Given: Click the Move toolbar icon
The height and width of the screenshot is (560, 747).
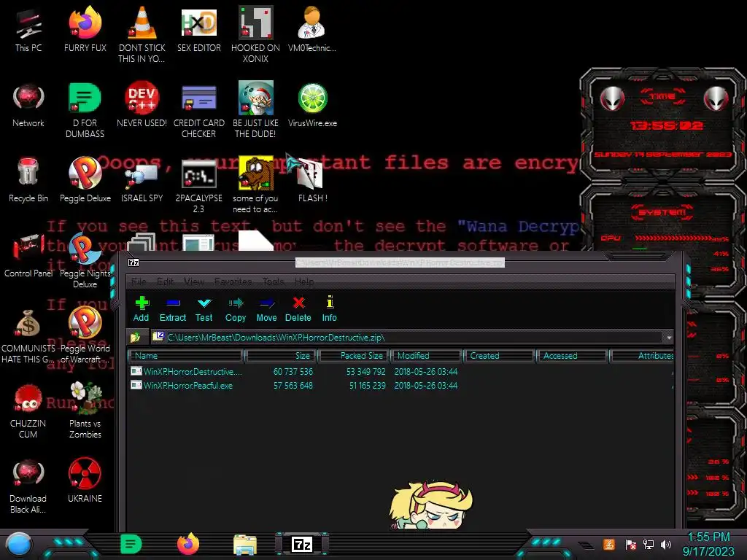Looking at the screenshot, I should click(266, 309).
